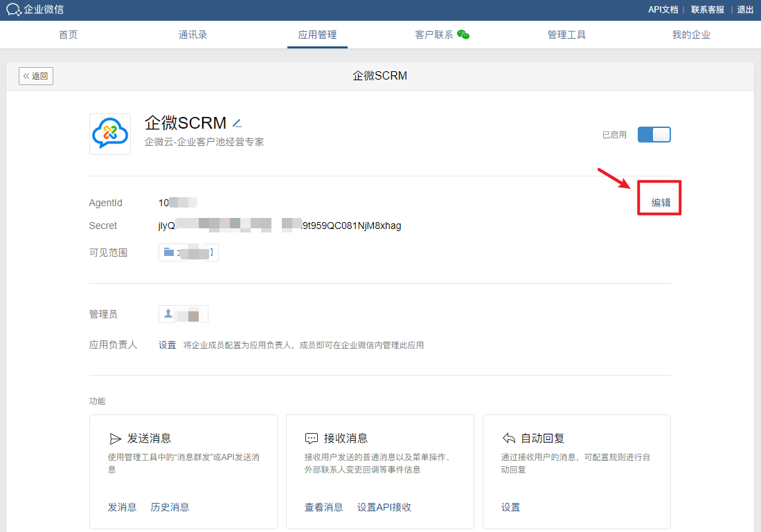The image size is (761, 532).
Task: Select the 我的企业 tab
Action: tap(691, 35)
